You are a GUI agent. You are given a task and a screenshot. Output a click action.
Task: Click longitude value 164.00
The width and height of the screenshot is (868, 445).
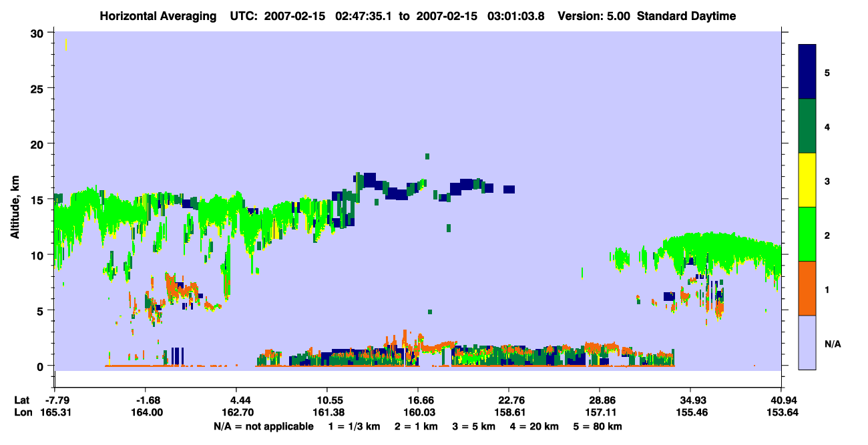(x=146, y=413)
